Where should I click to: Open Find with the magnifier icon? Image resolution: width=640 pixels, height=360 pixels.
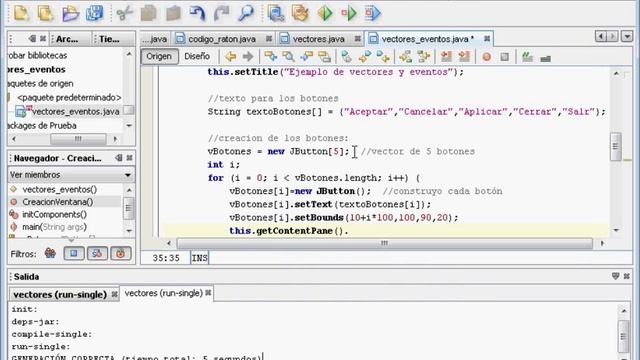246,13
